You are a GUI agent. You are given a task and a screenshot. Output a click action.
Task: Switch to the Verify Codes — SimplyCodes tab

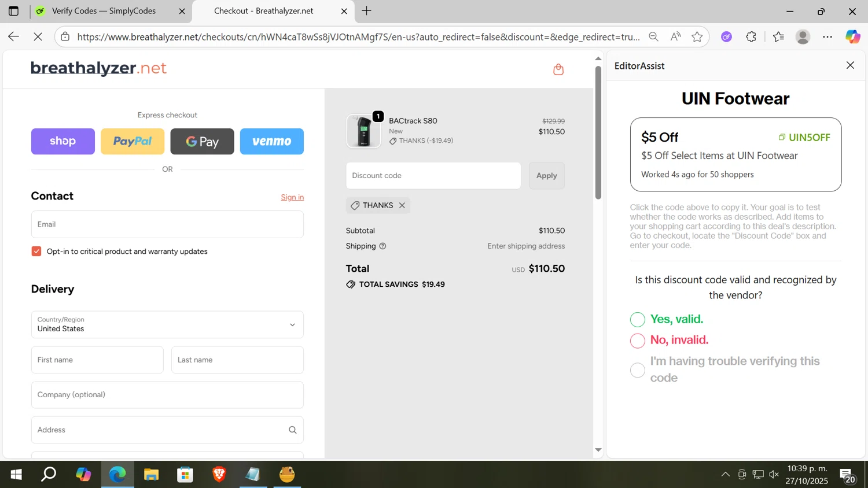click(x=104, y=11)
